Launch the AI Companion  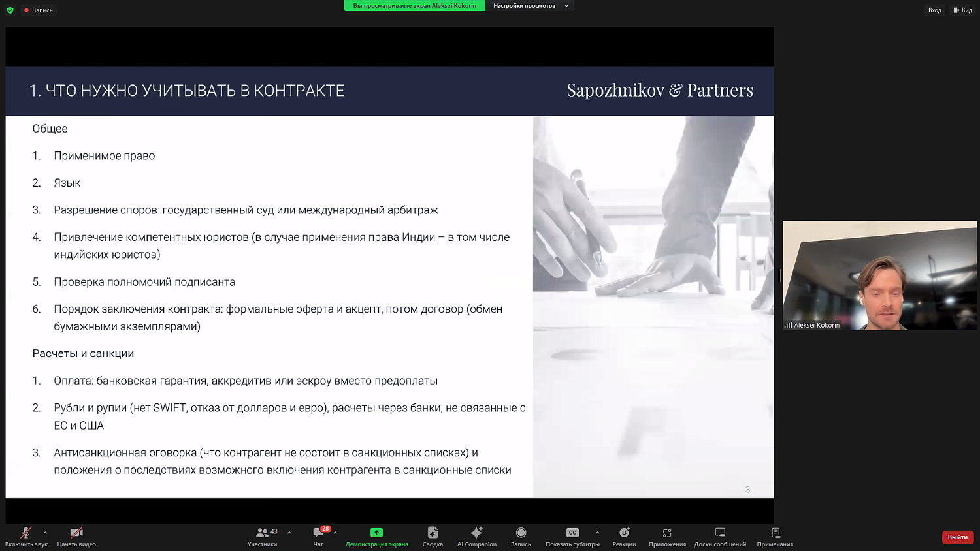[477, 536]
